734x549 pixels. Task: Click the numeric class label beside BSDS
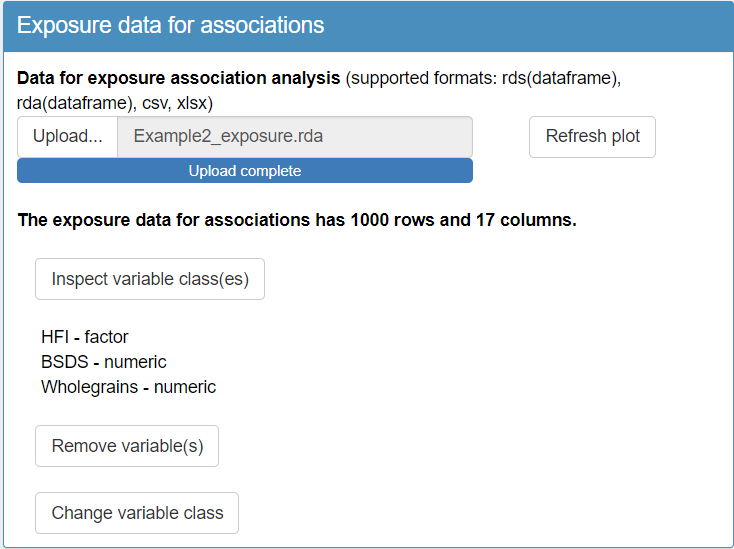click(135, 362)
